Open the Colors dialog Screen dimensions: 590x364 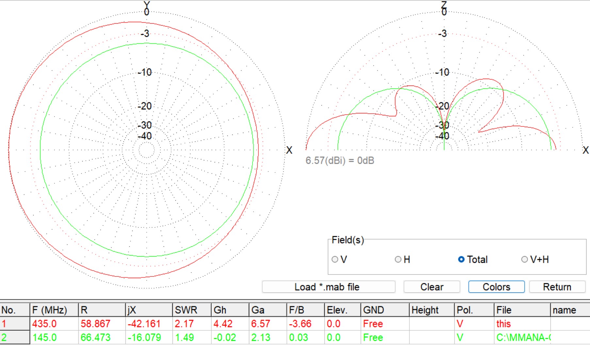(x=496, y=287)
